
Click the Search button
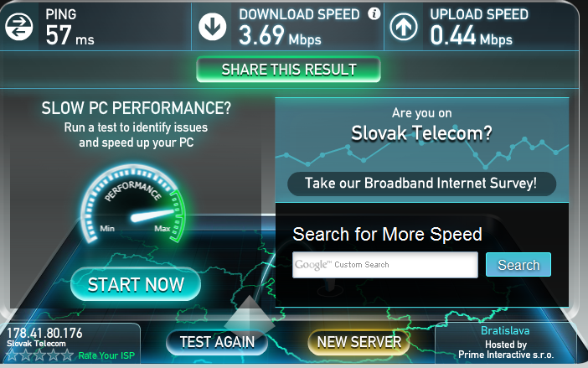(518, 265)
